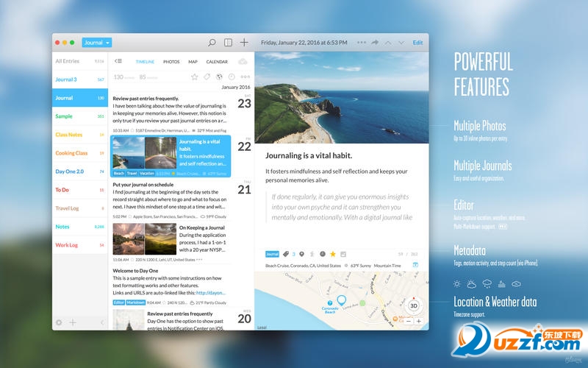This screenshot has width=588, height=368.
Task: Click the Vacation tag on selected entry
Action: click(146, 173)
